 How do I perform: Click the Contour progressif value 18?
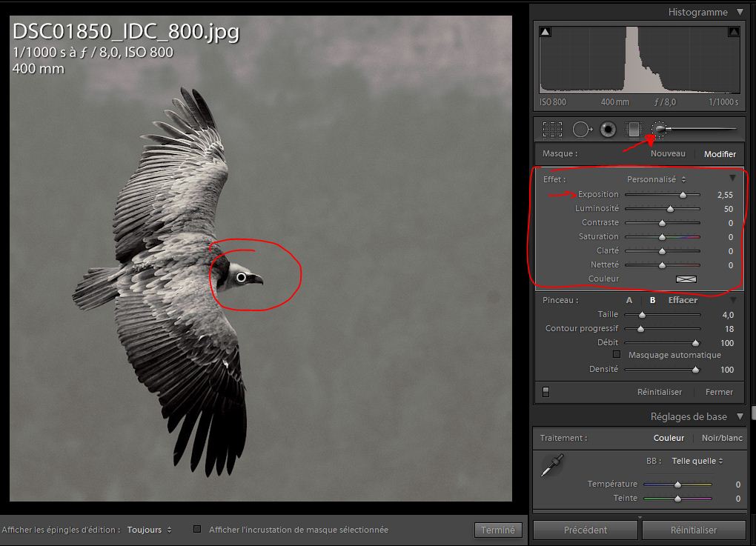tap(729, 329)
